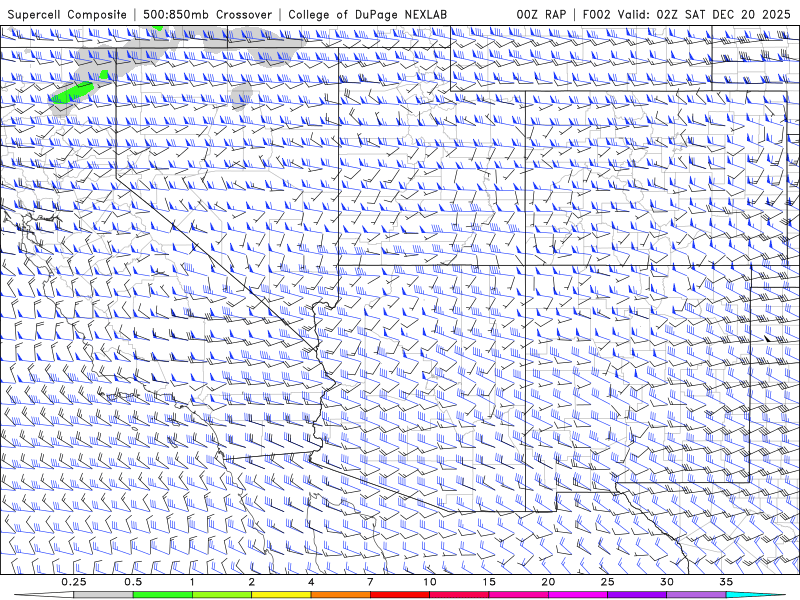
Task: Click the "7" legend value
Action: click(x=370, y=582)
